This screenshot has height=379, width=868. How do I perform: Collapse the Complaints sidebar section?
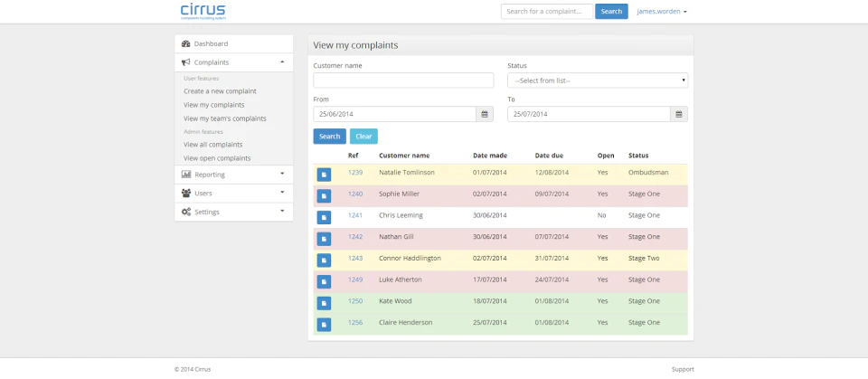click(233, 62)
